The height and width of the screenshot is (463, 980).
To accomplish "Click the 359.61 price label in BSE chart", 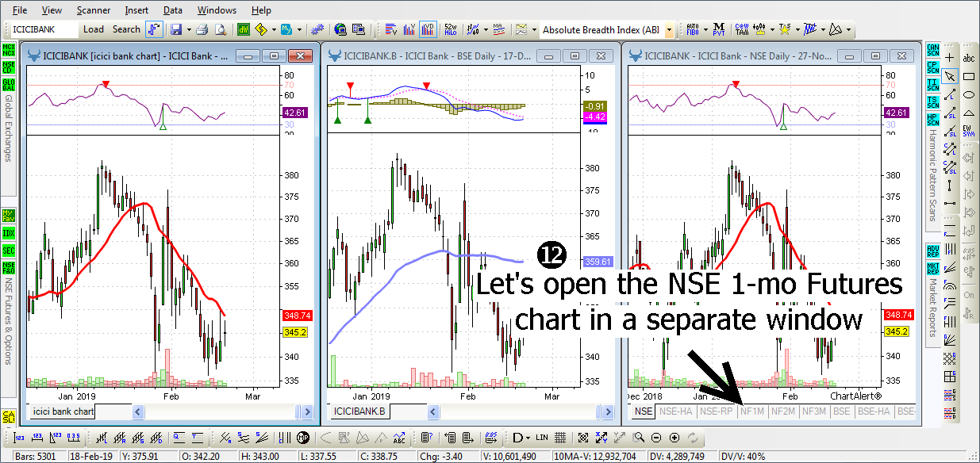I will [x=598, y=262].
